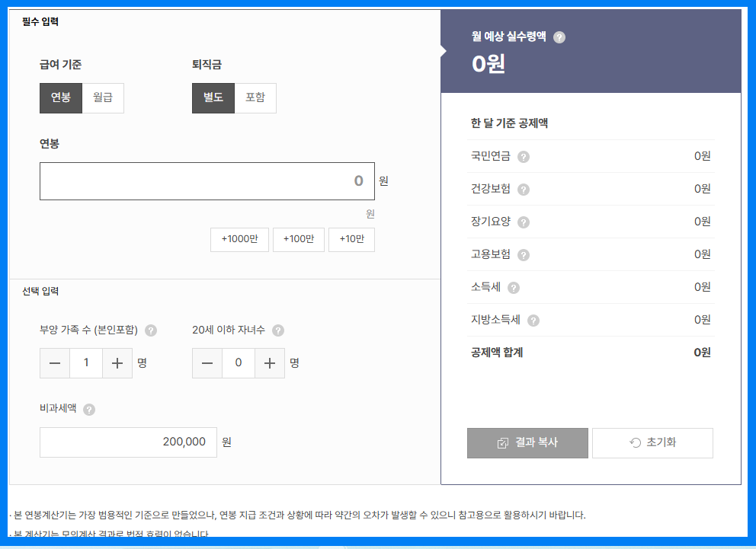The width and height of the screenshot is (756, 549).
Task: Click the 연봉 salary input field
Action: click(207, 180)
